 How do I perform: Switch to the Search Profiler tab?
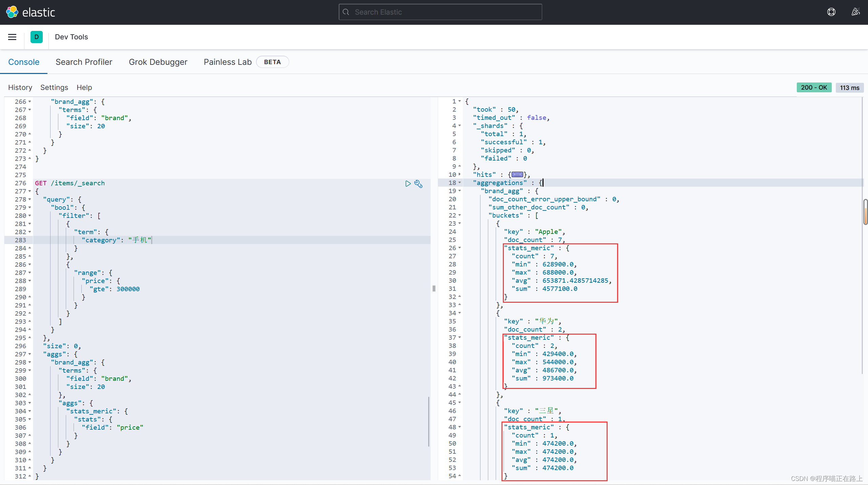pos(84,62)
